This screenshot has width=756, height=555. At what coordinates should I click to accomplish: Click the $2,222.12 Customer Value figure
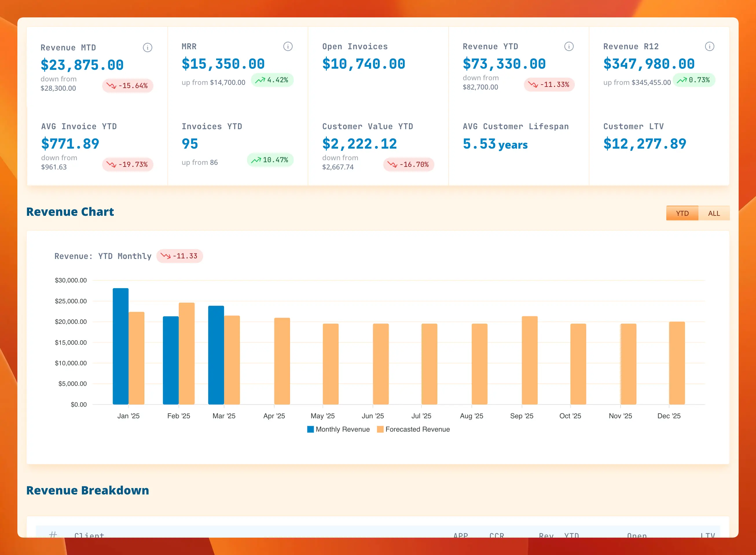pyautogui.click(x=359, y=144)
